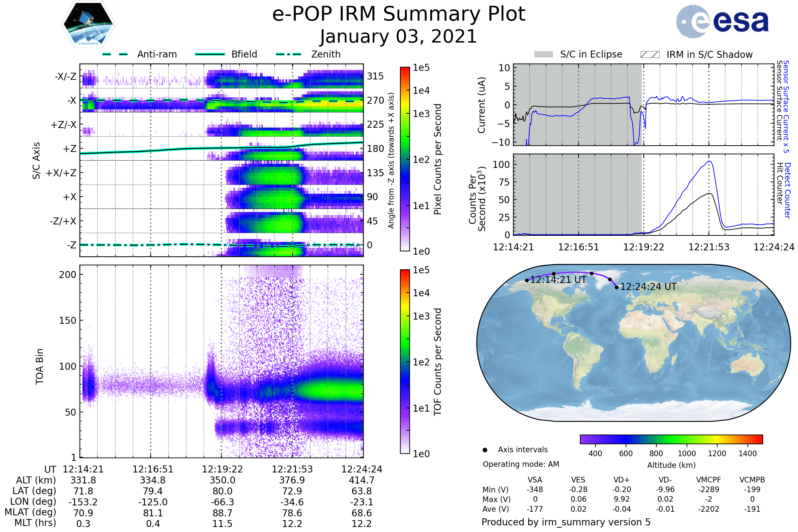Image resolution: width=798 pixels, height=532 pixels.
Task: Click the Zenith dash-dot legend line
Action: point(289,54)
